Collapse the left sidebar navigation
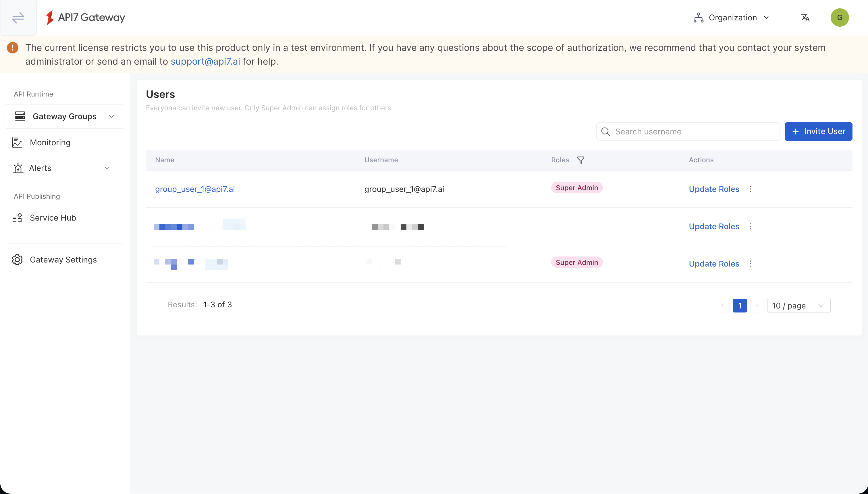868x494 pixels. tap(18, 18)
